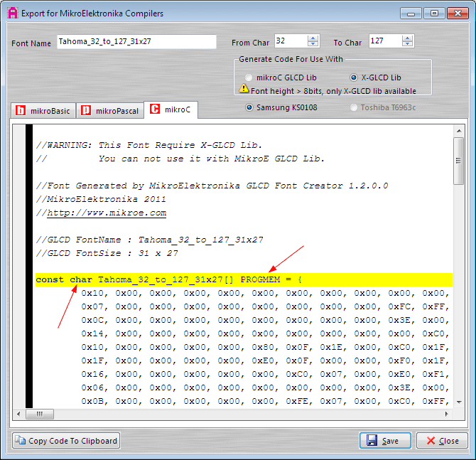Click the floppy disk icon on the Save button
476x460 pixels.
coord(372,440)
